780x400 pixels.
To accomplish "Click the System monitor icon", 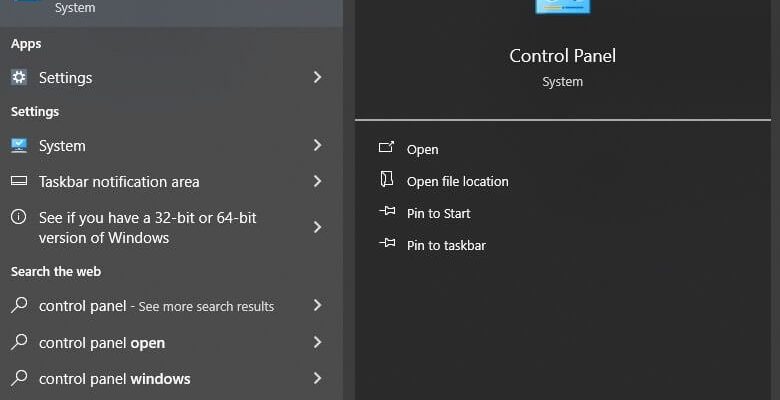I will click(19, 145).
